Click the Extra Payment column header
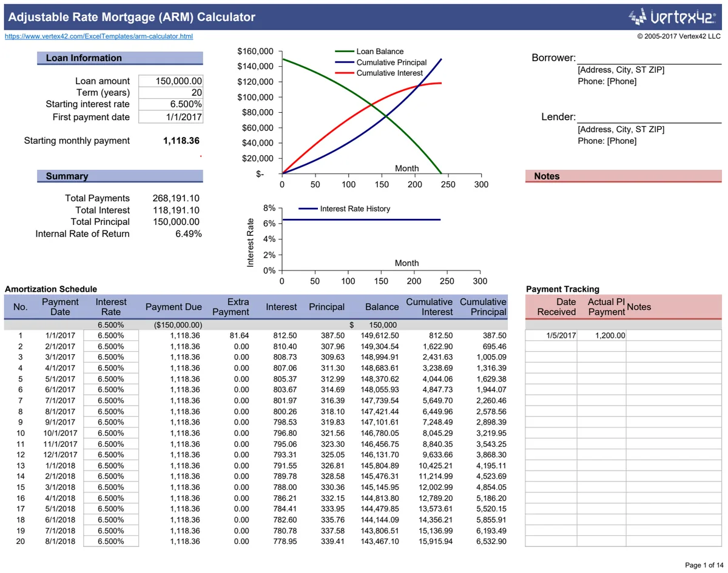Viewport: 728px width, 573px height. click(231, 307)
